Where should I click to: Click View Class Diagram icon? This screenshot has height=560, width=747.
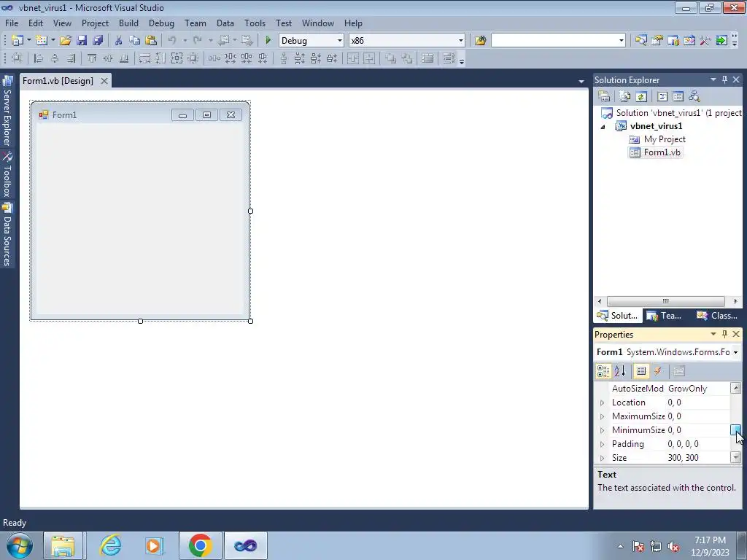694,97
